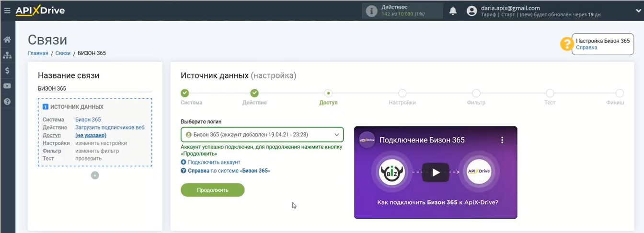Click the (не указано) access link
Image resolution: width=644 pixels, height=233 pixels.
click(x=91, y=135)
